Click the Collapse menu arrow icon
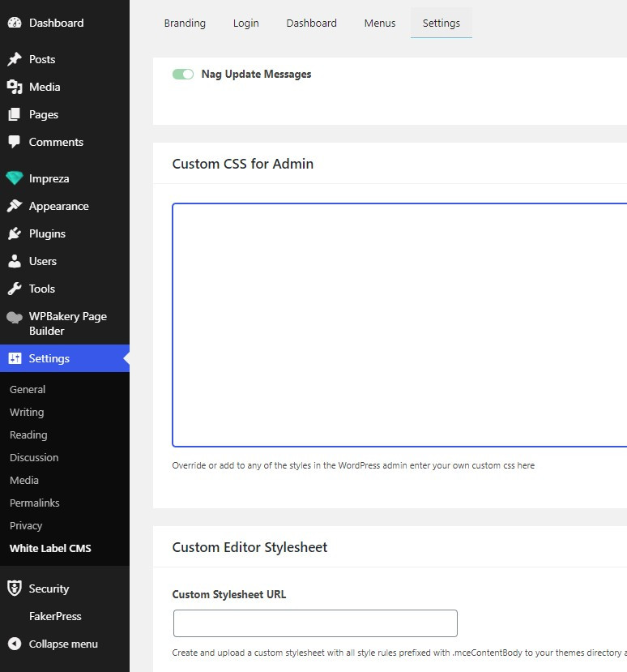Viewport: 627px width, 672px height. [15, 644]
